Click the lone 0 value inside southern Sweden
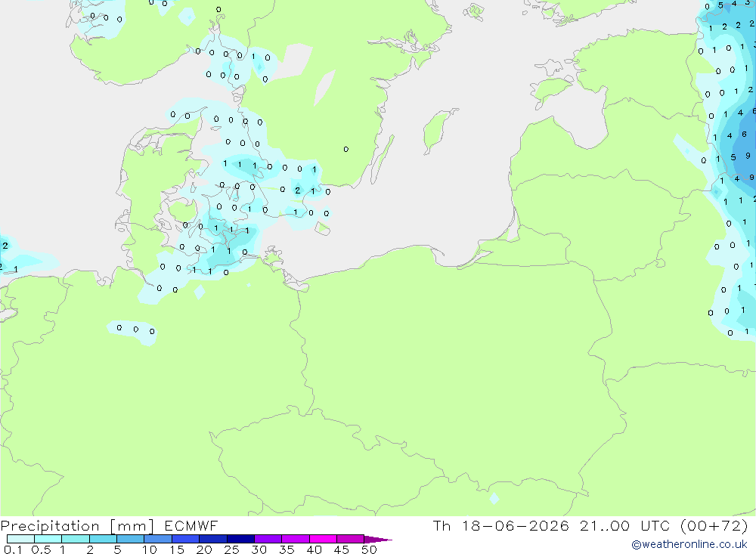Image resolution: width=756 pixels, height=554 pixels. [x=346, y=150]
